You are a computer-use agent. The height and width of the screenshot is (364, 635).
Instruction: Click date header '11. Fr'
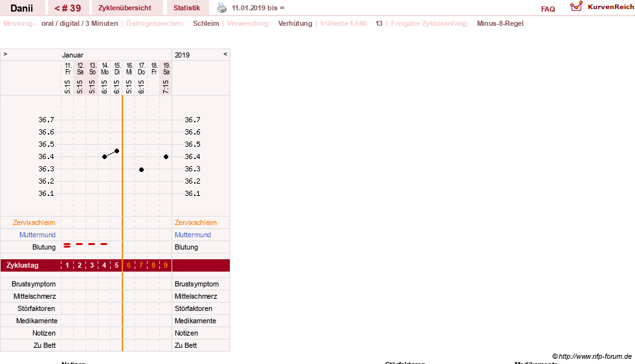click(67, 69)
